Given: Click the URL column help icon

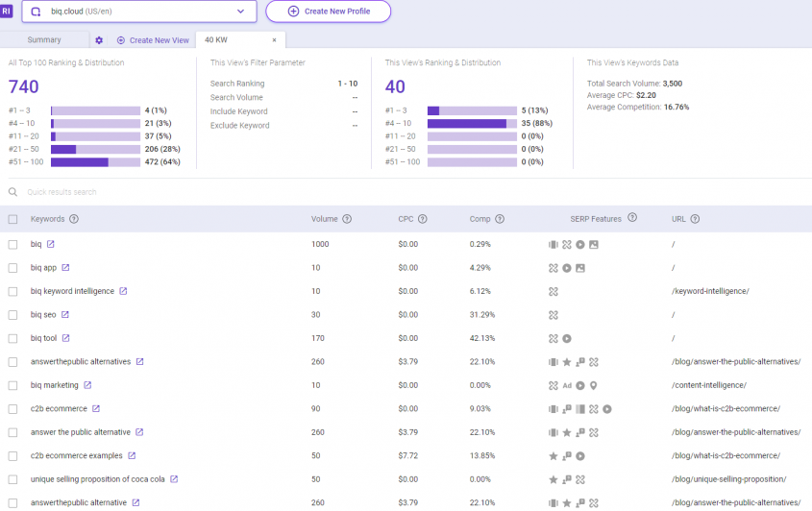Looking at the screenshot, I should [695, 219].
